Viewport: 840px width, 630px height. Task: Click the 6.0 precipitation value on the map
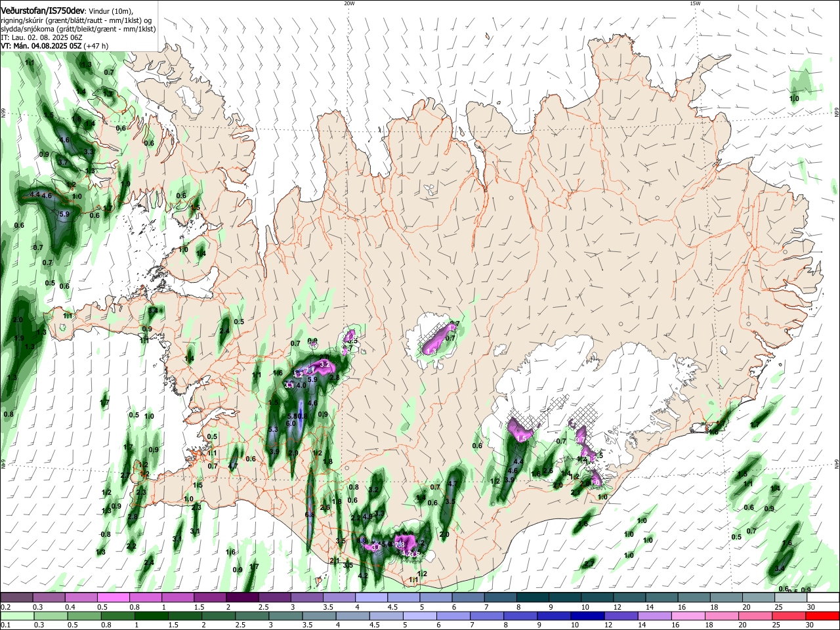[x=291, y=424]
